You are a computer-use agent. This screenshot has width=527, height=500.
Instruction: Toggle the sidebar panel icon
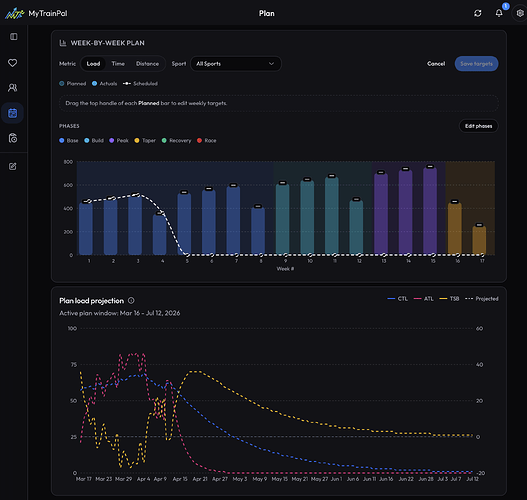(13, 37)
